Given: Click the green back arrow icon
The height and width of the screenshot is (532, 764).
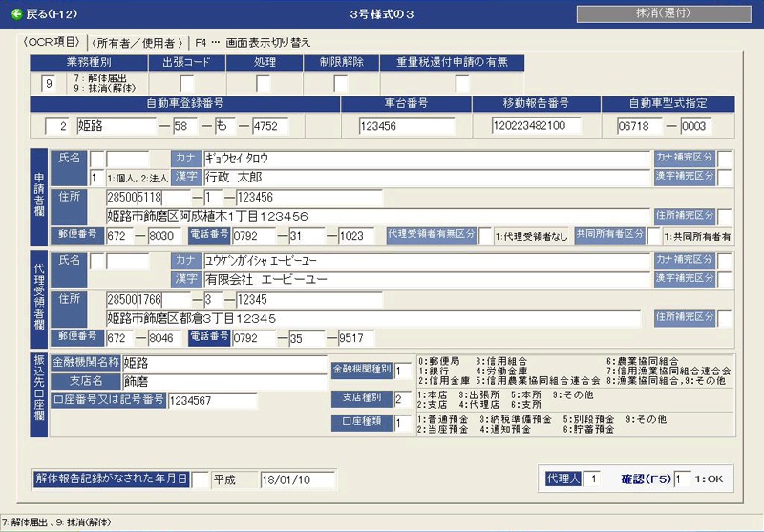Looking at the screenshot, I should (x=16, y=14).
